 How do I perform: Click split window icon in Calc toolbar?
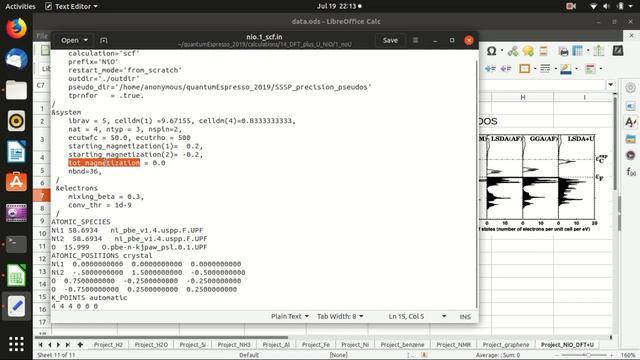[599, 51]
